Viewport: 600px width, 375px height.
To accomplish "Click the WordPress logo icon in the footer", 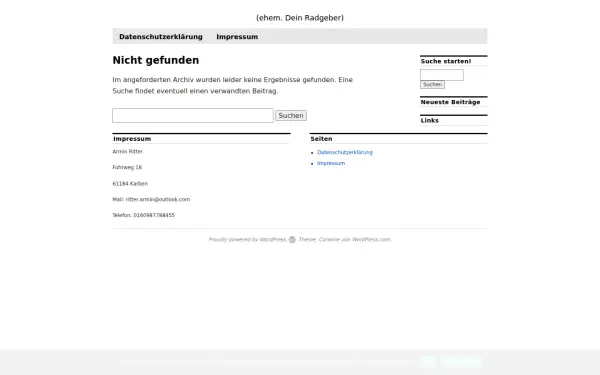I will (x=292, y=240).
